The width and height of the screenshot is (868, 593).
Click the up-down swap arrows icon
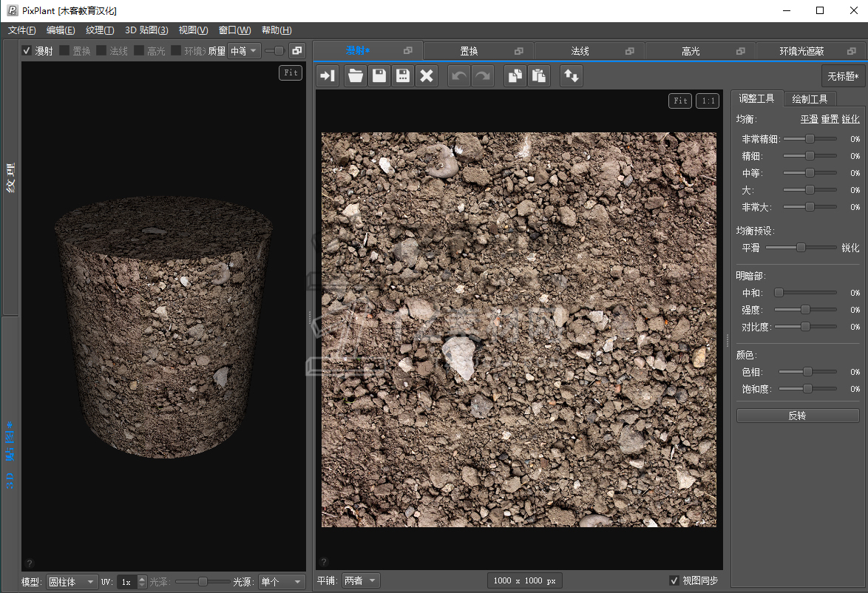(571, 75)
